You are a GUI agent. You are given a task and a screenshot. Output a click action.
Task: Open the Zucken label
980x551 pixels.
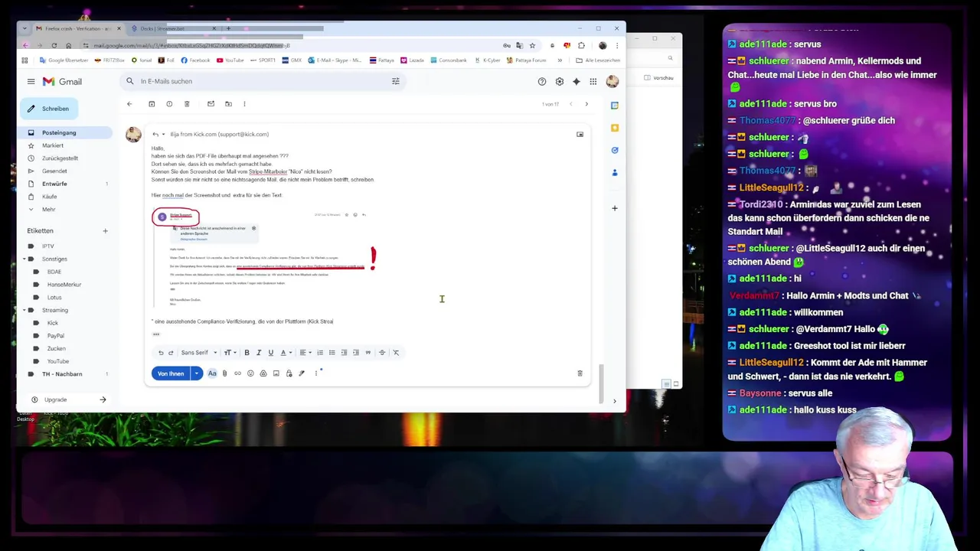click(x=57, y=348)
